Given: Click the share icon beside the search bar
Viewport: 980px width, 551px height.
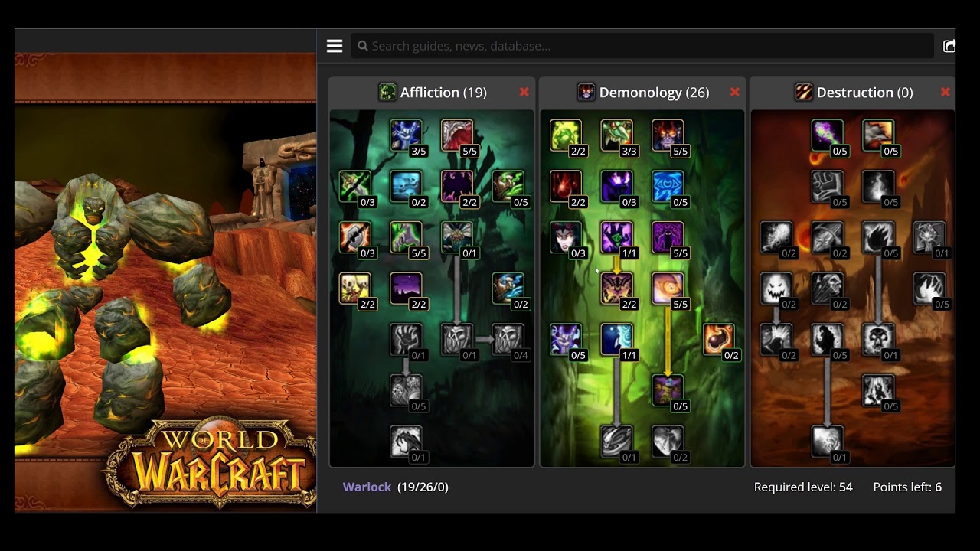Looking at the screenshot, I should pyautogui.click(x=949, y=46).
